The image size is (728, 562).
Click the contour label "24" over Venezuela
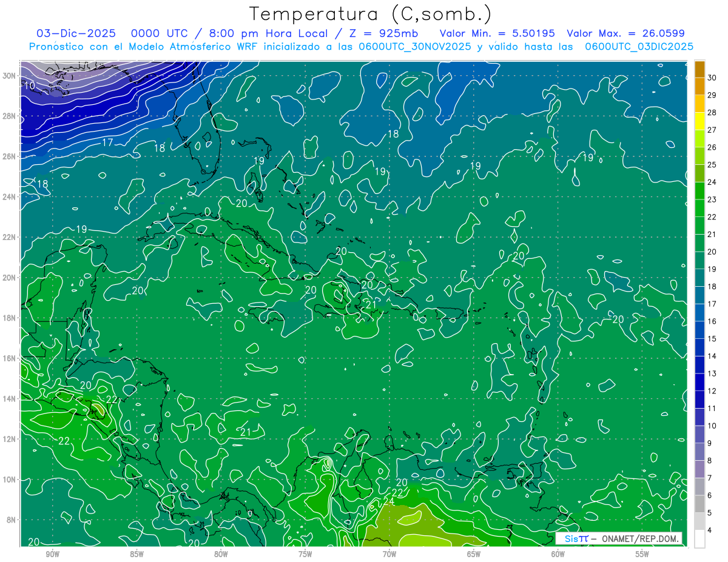coord(388,501)
